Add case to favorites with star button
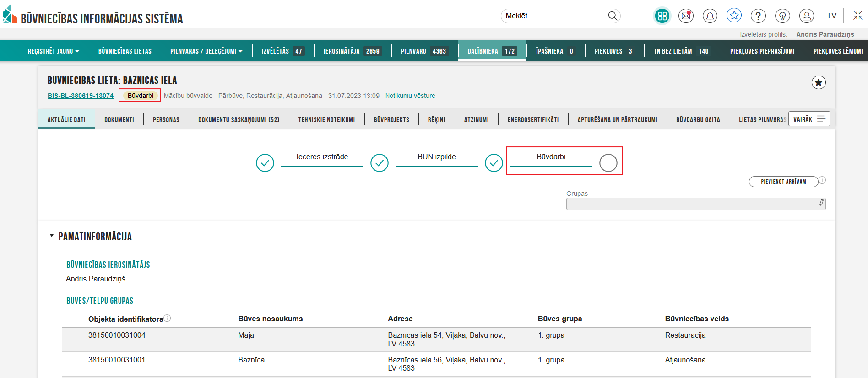 (819, 82)
